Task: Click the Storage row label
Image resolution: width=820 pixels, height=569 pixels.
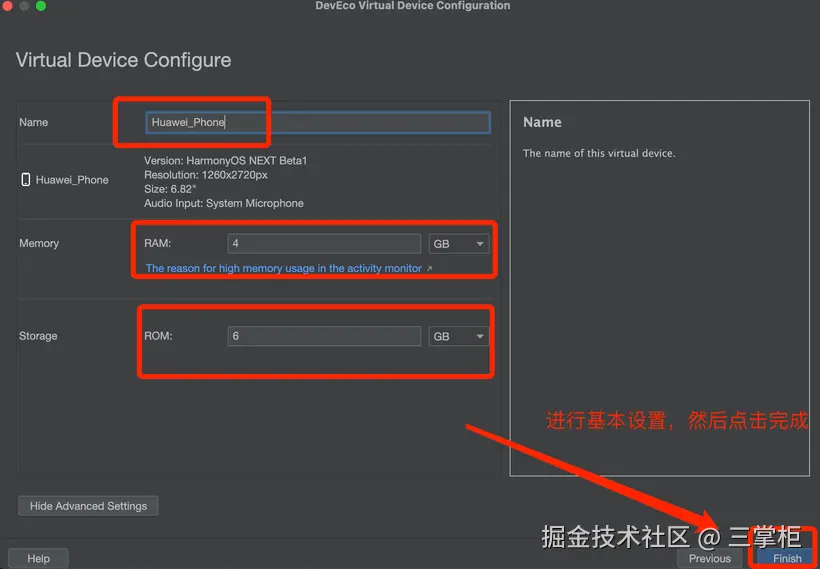Action: point(38,336)
